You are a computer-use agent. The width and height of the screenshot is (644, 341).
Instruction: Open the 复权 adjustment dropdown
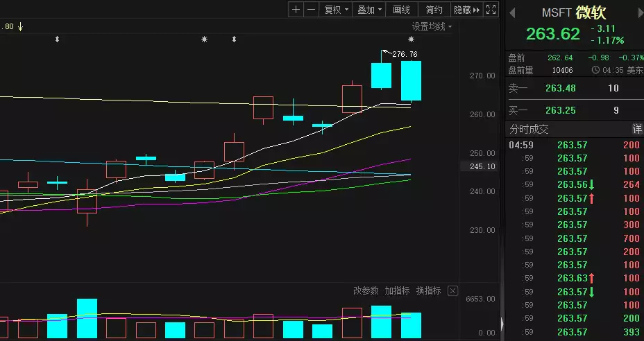(336, 10)
